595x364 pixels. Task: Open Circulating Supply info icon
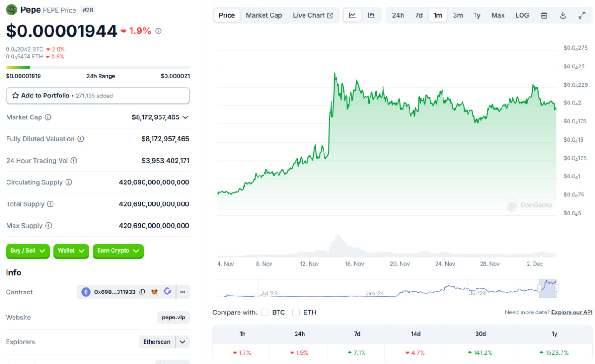click(x=68, y=182)
